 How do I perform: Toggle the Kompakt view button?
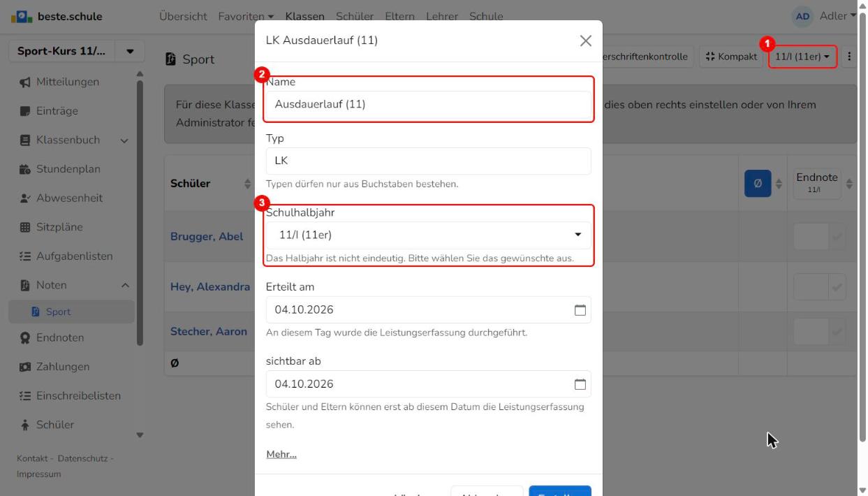tap(730, 57)
